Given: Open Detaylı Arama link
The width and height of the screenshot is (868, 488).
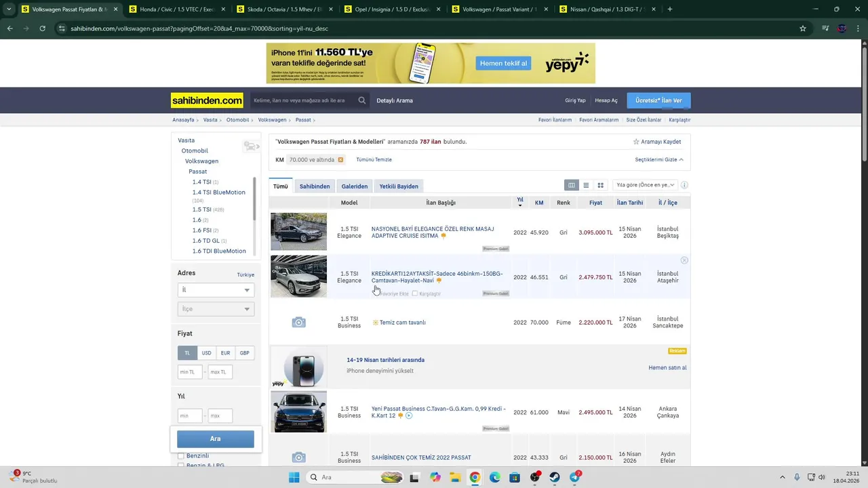Looking at the screenshot, I should 395,100.
